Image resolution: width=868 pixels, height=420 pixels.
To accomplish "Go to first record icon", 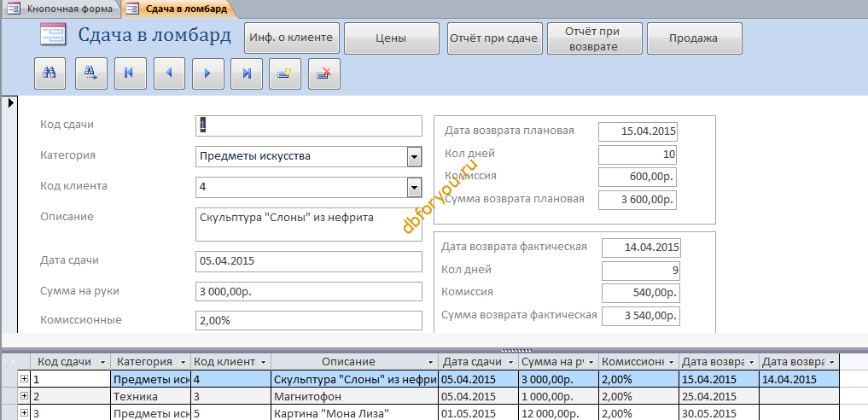I will coord(130,73).
